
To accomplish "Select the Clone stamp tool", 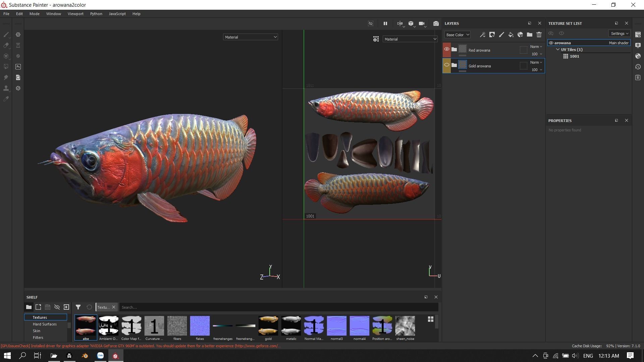I will coord(6,88).
